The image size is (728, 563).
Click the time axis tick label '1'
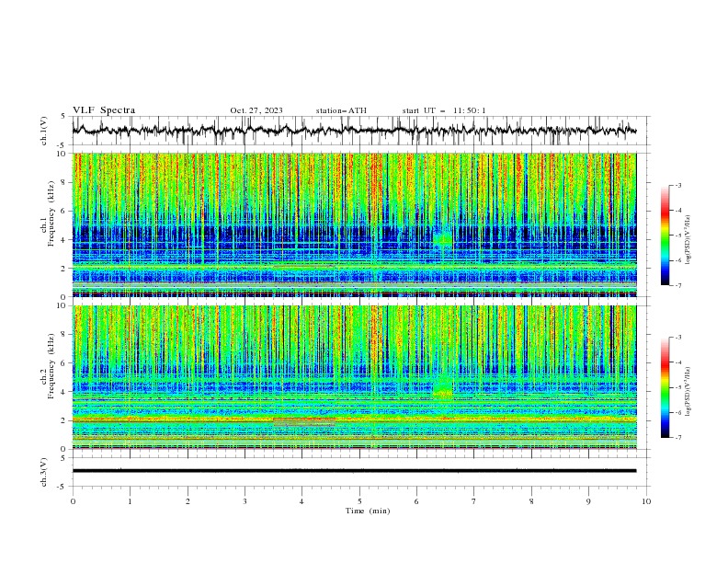[x=130, y=501]
